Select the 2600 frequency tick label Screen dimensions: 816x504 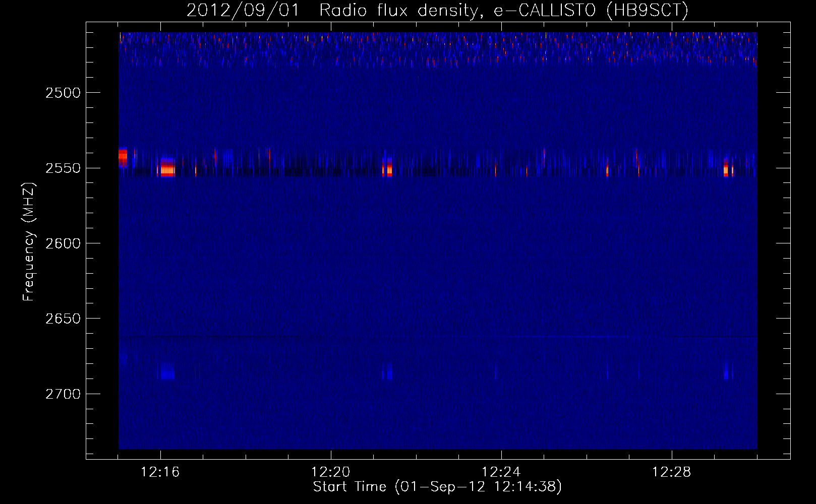point(63,243)
